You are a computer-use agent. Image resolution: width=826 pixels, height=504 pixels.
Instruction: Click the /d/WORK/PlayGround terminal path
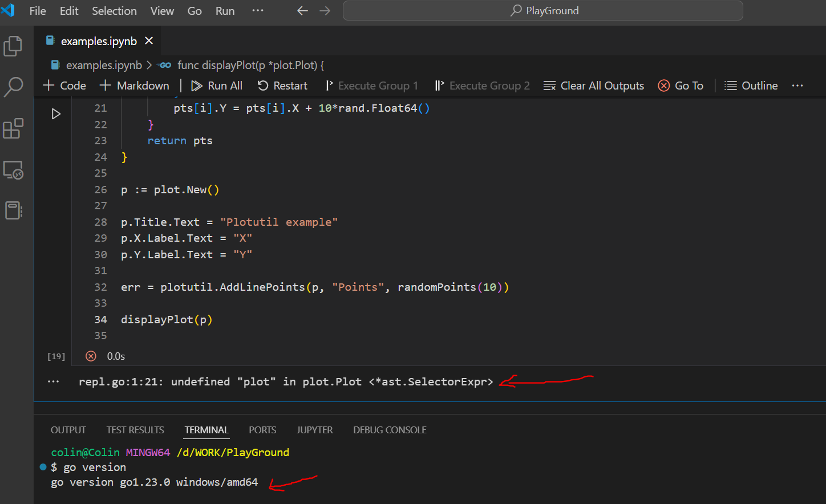coord(233,453)
